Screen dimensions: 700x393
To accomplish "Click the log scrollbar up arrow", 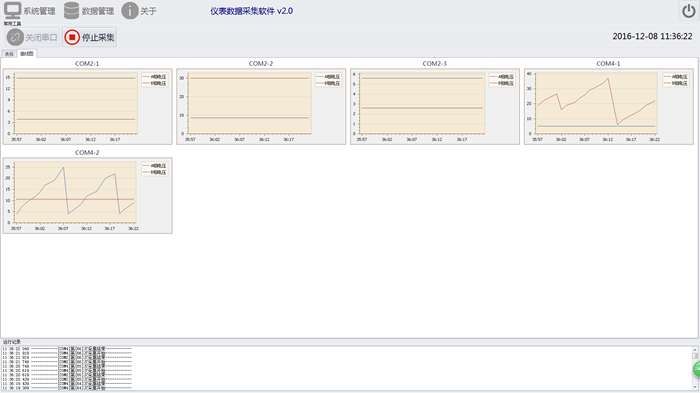I will point(695,350).
